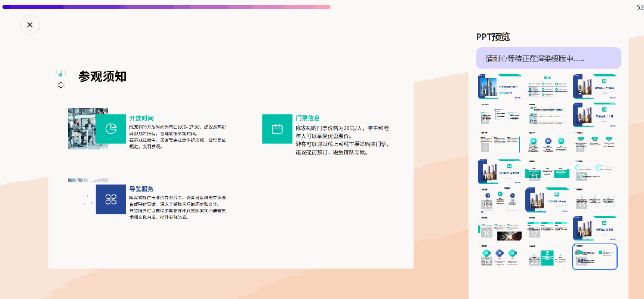The height and width of the screenshot is (299, 644).
Task: Close the preview with the X button
Action: tap(30, 25)
